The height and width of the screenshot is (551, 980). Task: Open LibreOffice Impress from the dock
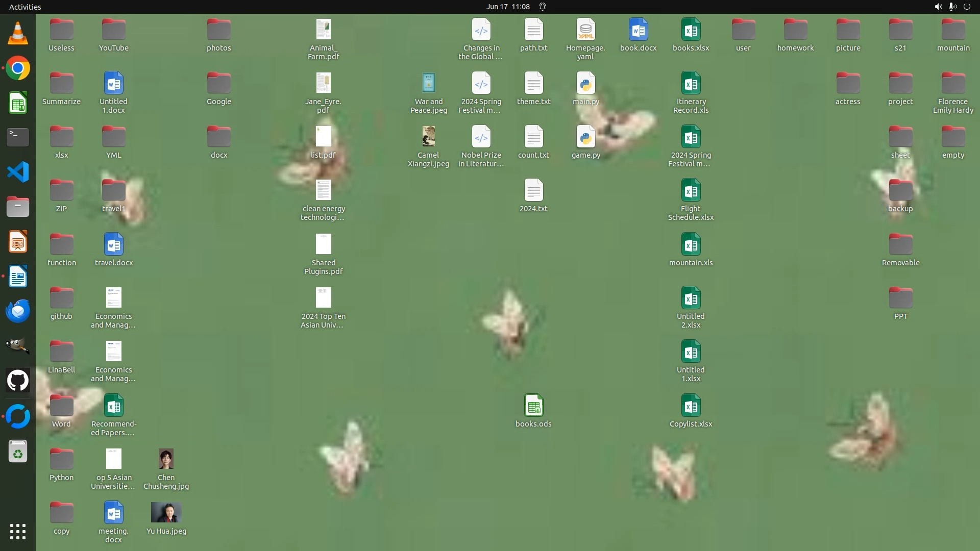click(x=18, y=241)
